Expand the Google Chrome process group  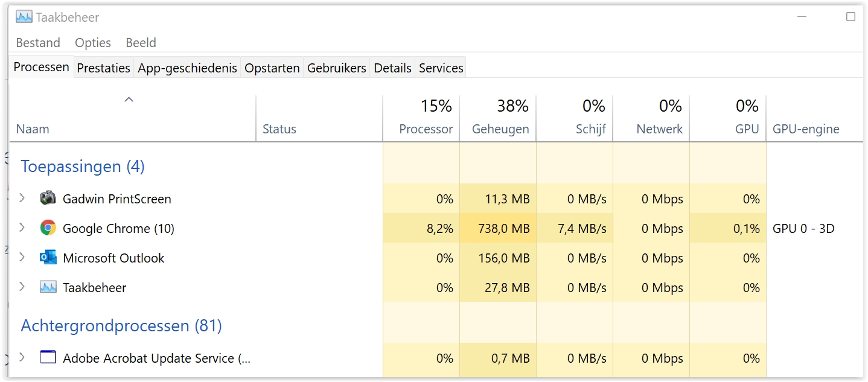22,228
